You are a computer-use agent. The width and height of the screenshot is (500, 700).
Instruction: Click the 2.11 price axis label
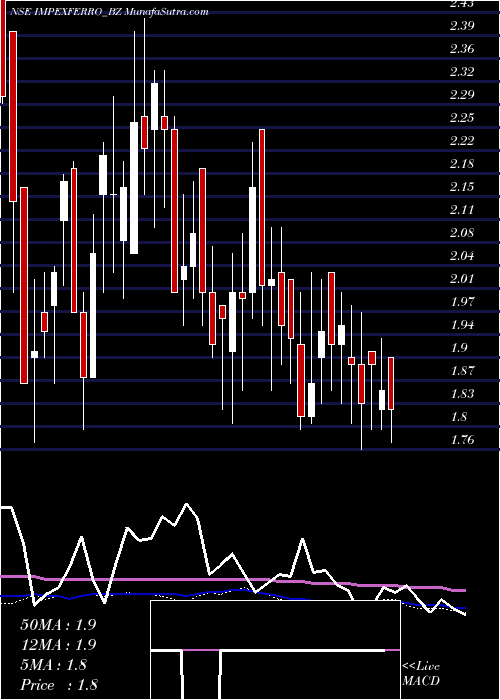point(461,210)
